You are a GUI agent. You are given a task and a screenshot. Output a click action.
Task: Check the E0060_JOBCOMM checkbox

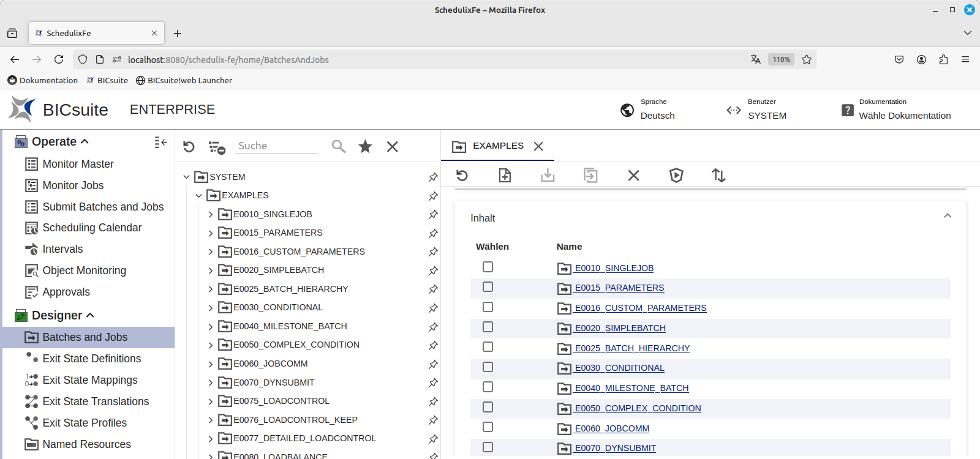coord(488,427)
